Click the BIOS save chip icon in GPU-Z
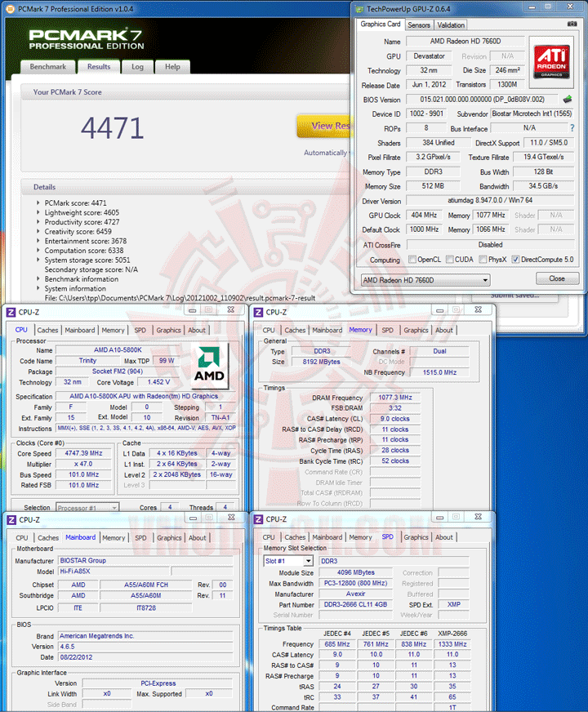 (x=568, y=99)
